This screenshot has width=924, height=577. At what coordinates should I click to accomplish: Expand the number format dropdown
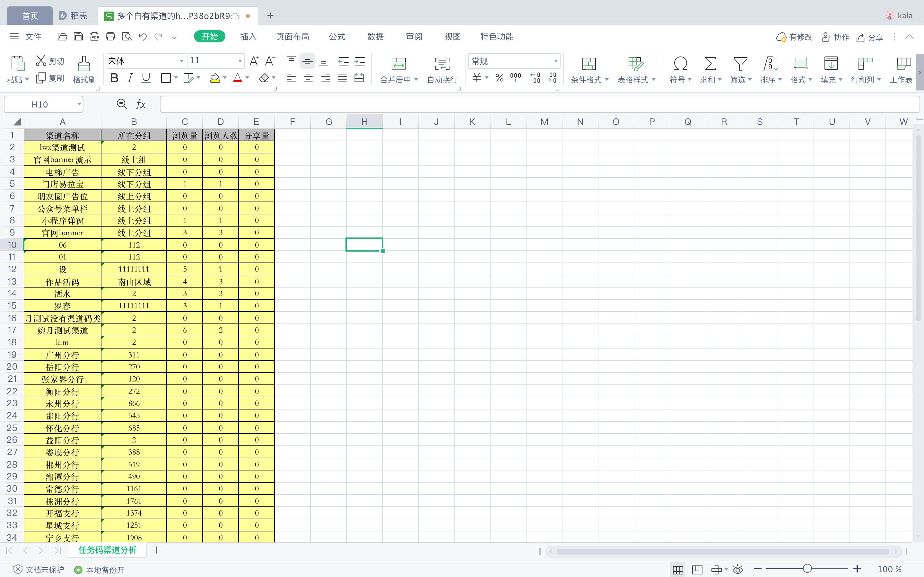click(556, 61)
